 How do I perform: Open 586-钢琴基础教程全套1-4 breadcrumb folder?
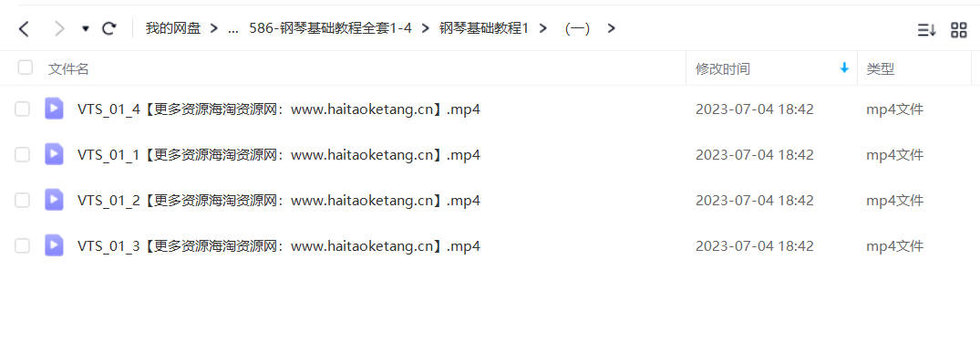click(330, 28)
